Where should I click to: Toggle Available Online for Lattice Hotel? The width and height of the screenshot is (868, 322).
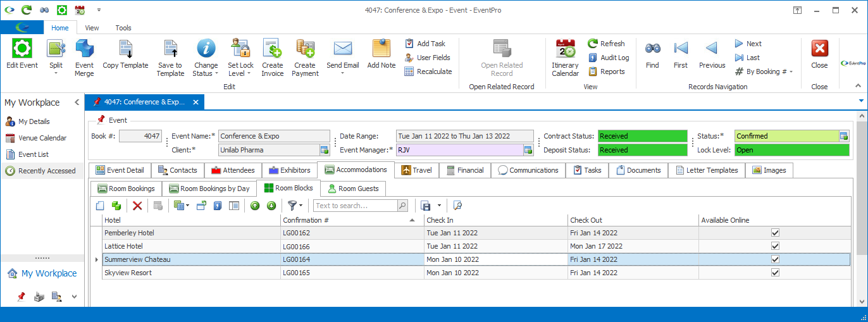(775, 246)
